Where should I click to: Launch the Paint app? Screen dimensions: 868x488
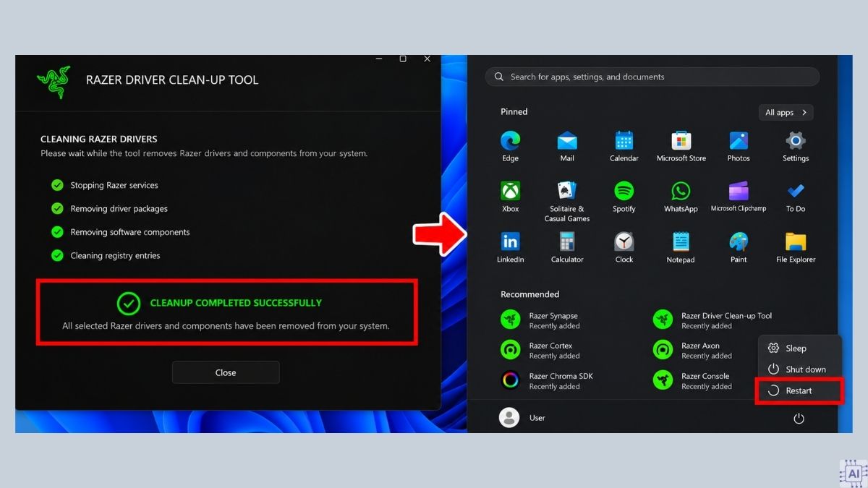click(x=739, y=248)
